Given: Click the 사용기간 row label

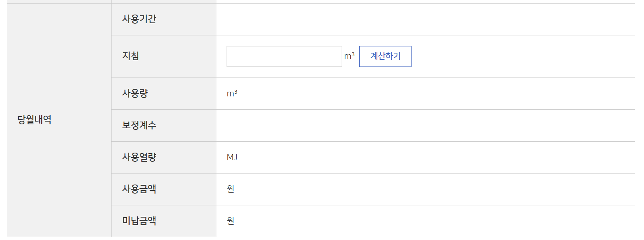Looking at the screenshot, I should tap(139, 19).
